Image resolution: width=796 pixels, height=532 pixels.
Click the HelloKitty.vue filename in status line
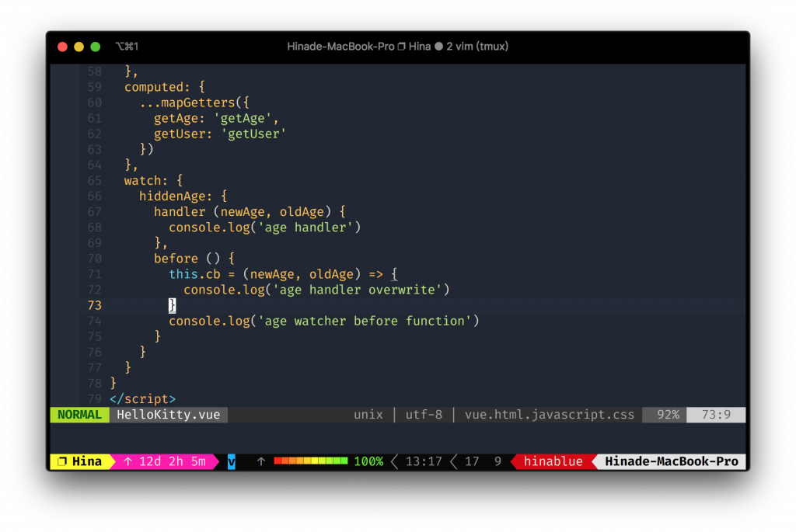click(169, 415)
